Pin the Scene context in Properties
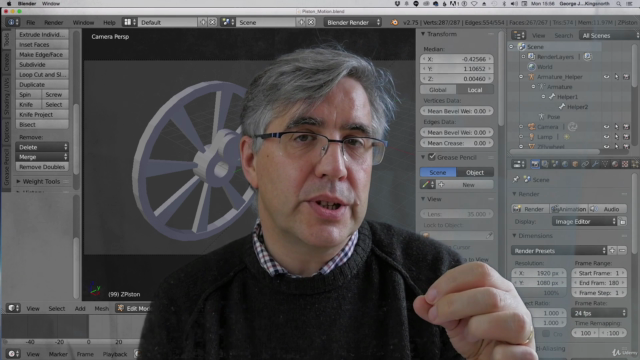This screenshot has width=640, height=360. point(516,180)
